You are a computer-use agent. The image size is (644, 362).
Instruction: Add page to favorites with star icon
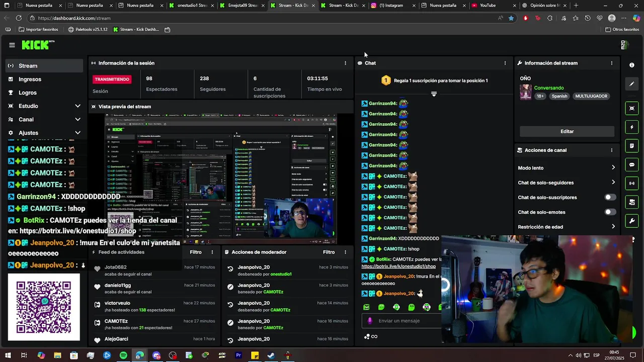coord(511,18)
